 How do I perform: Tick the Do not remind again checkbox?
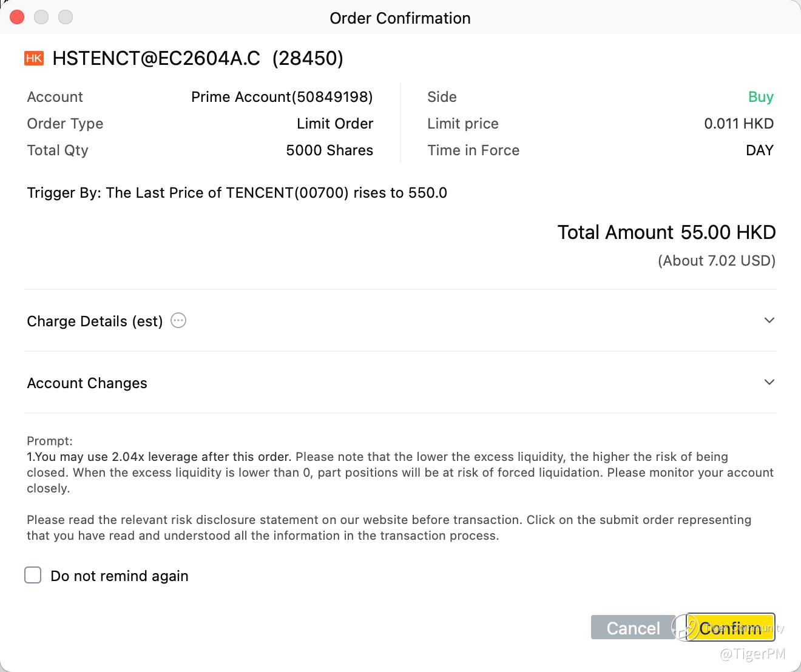(x=33, y=575)
